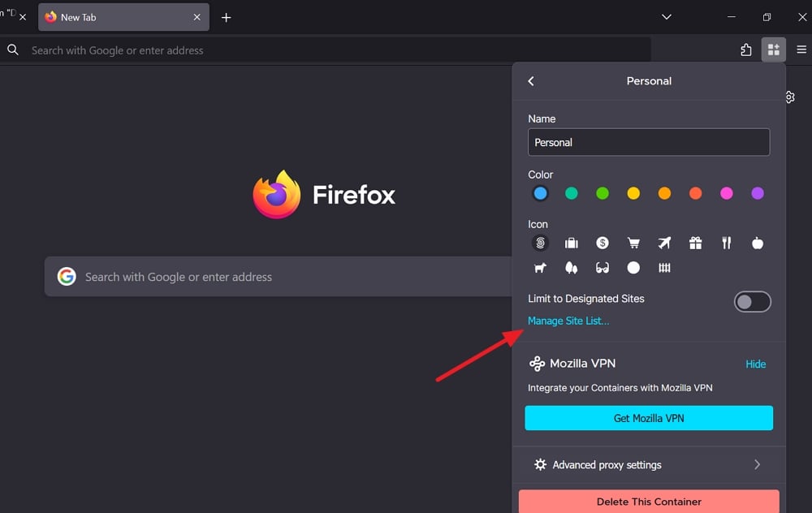Open the Firefox hamburger application menu
The width and height of the screenshot is (812, 513).
[x=801, y=50]
